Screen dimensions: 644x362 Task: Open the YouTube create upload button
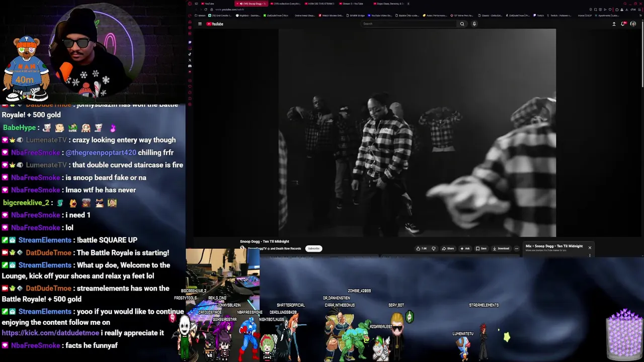[614, 24]
